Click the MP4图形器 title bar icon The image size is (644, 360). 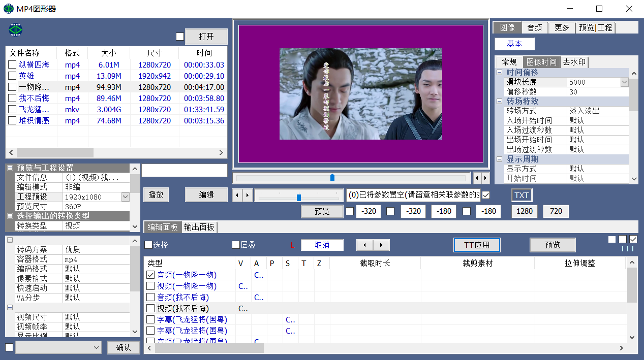pyautogui.click(x=9, y=9)
